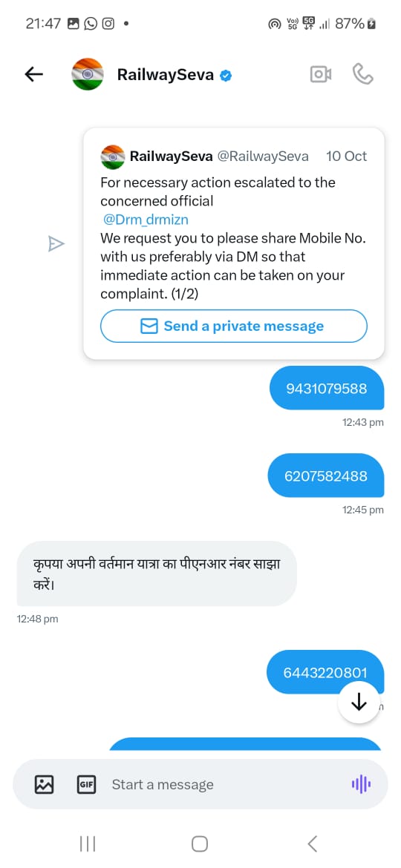Image resolution: width=401 pixels, height=868 pixels.
Task: Start a video call with RailwaySeva
Action: [321, 74]
